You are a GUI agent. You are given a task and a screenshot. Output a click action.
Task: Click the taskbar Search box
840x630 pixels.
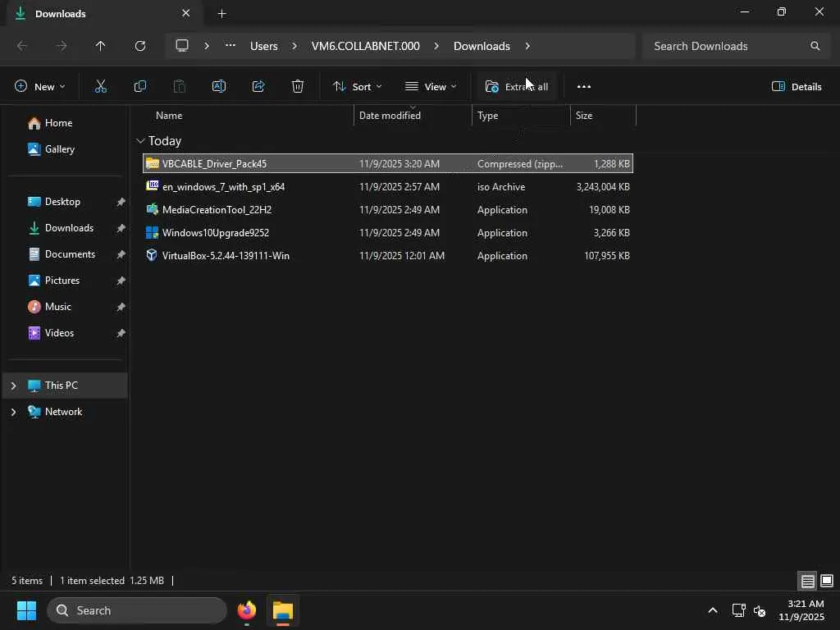(137, 610)
